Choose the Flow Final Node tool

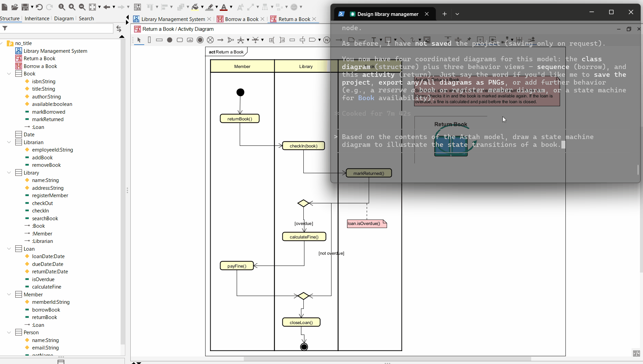pos(210,40)
